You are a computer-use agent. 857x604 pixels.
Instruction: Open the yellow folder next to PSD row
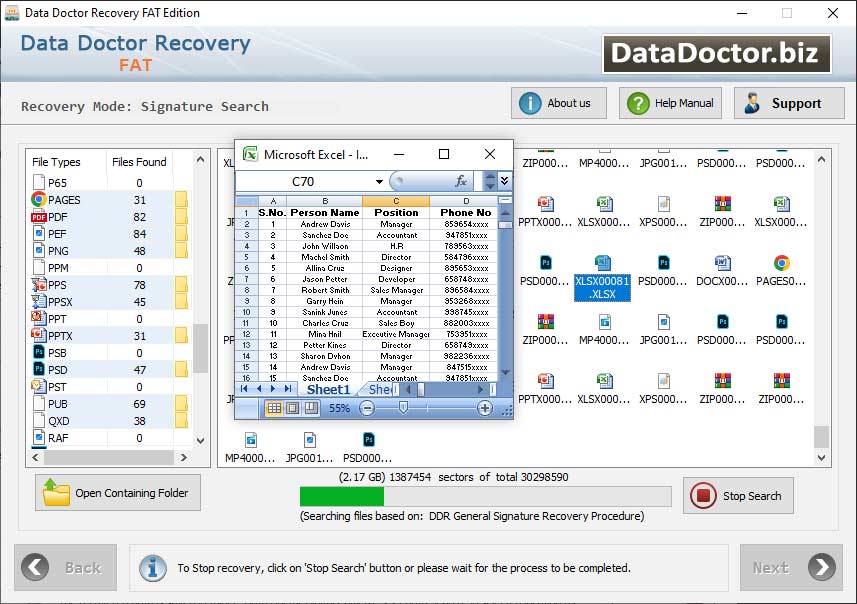(181, 369)
